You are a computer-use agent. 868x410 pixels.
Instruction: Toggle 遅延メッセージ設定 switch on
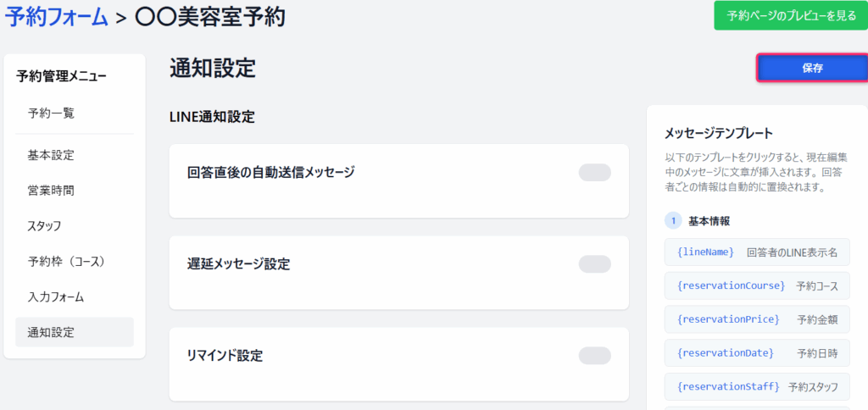click(x=594, y=264)
